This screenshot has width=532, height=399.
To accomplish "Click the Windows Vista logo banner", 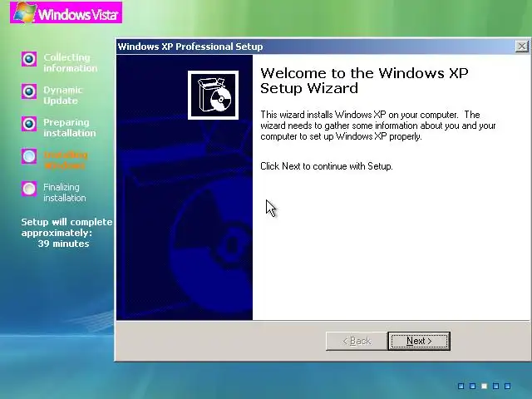I will point(66,12).
